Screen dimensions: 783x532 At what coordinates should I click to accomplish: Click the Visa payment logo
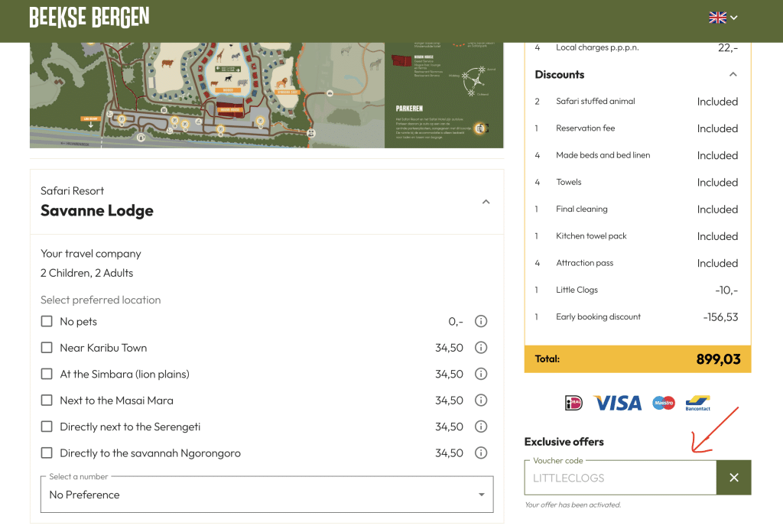[617, 403]
